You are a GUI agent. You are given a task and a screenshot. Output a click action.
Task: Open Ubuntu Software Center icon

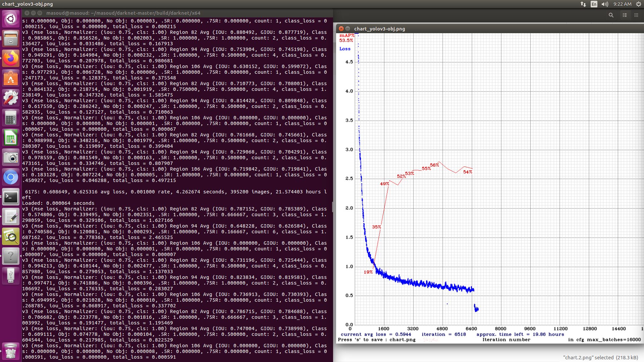(x=11, y=79)
